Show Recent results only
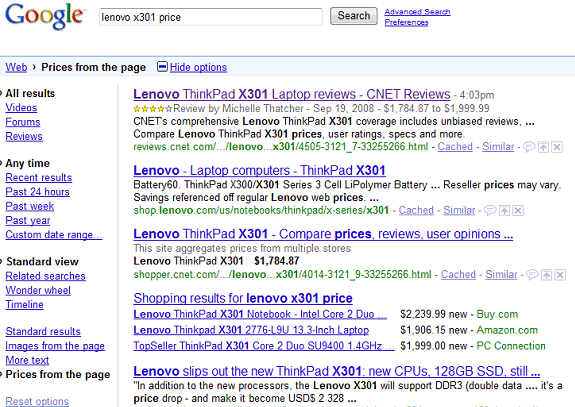 [39, 177]
